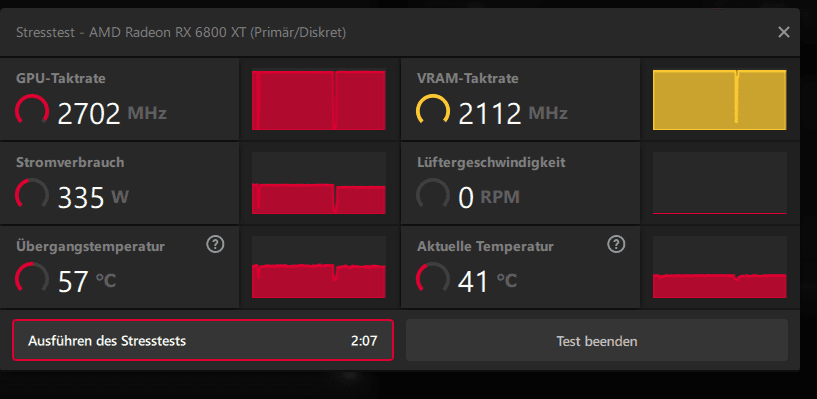Click the Aktuelle Temperatur gauge ring
The height and width of the screenshot is (399, 817).
(433, 278)
